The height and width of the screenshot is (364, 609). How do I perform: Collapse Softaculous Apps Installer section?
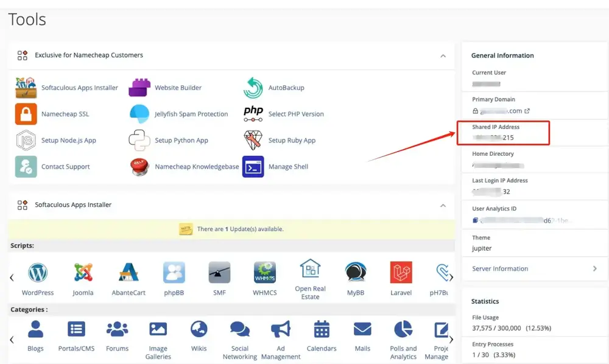[x=443, y=205]
